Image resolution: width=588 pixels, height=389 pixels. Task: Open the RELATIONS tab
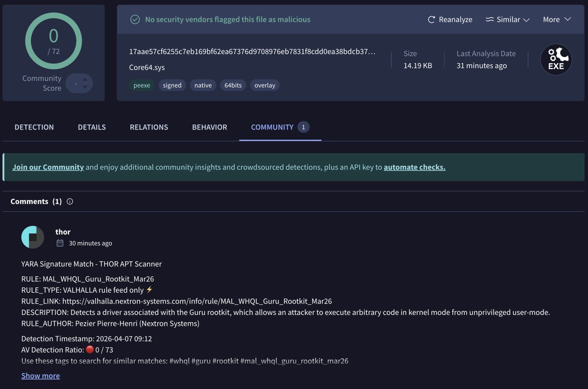point(149,127)
